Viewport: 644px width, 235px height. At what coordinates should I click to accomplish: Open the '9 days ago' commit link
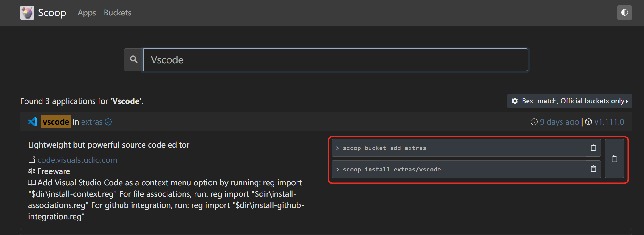click(559, 122)
